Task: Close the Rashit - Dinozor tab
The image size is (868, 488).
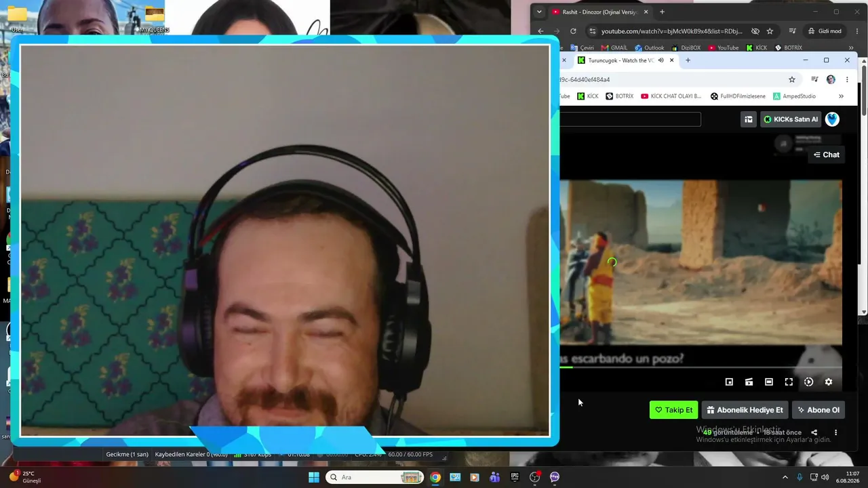Action: pyautogui.click(x=646, y=12)
